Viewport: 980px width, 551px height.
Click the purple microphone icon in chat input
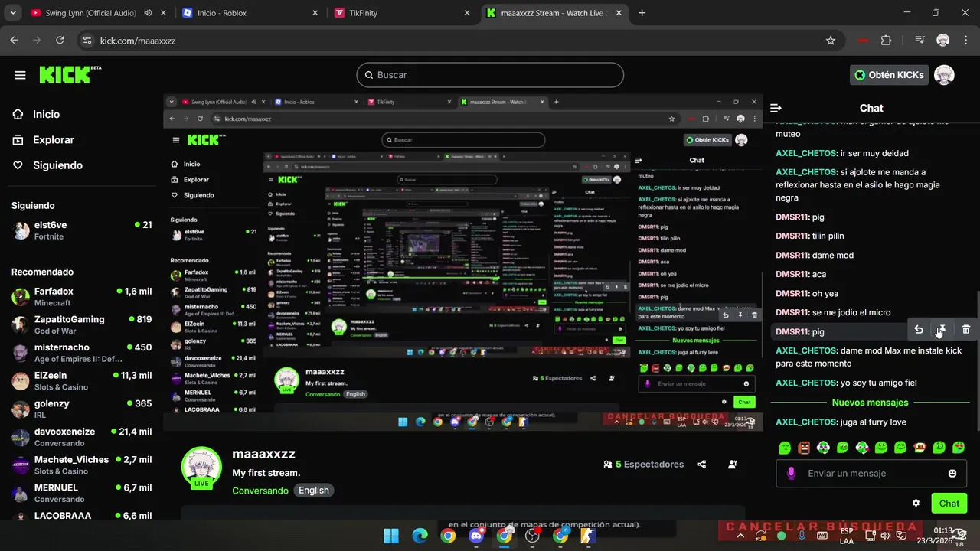[791, 473]
